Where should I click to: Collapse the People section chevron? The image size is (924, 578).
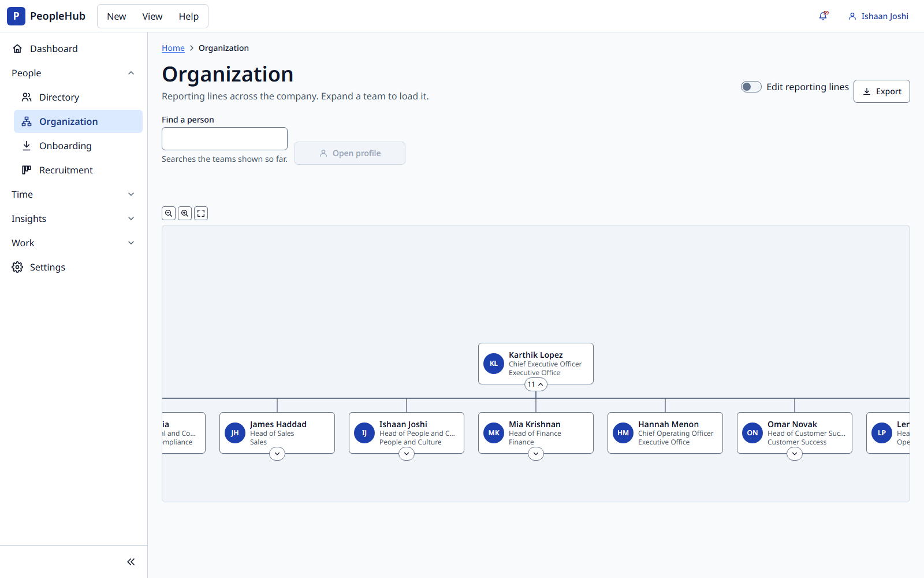pos(131,73)
